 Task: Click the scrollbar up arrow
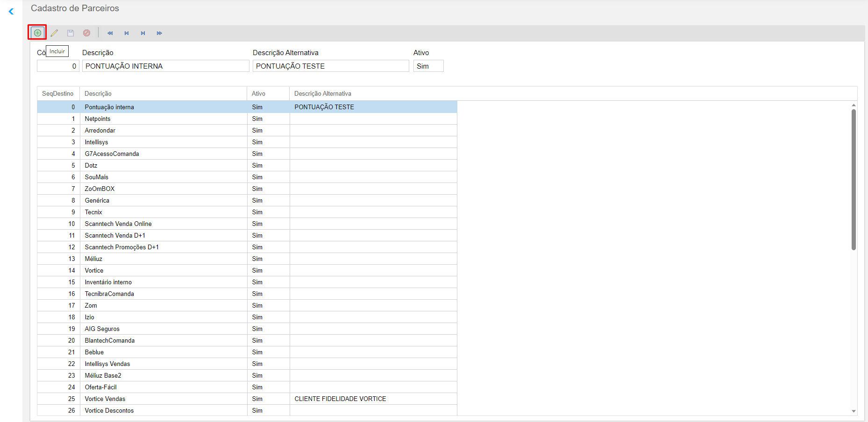click(x=854, y=105)
